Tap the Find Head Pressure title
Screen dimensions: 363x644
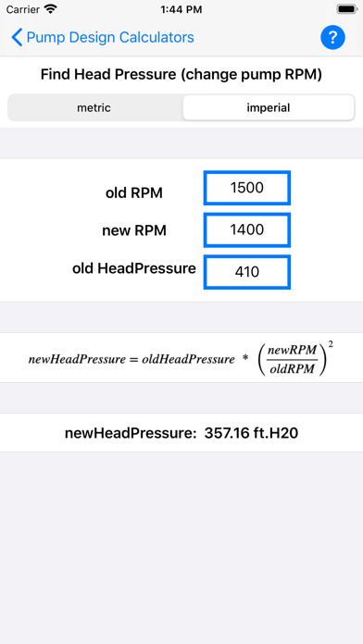coord(181,75)
